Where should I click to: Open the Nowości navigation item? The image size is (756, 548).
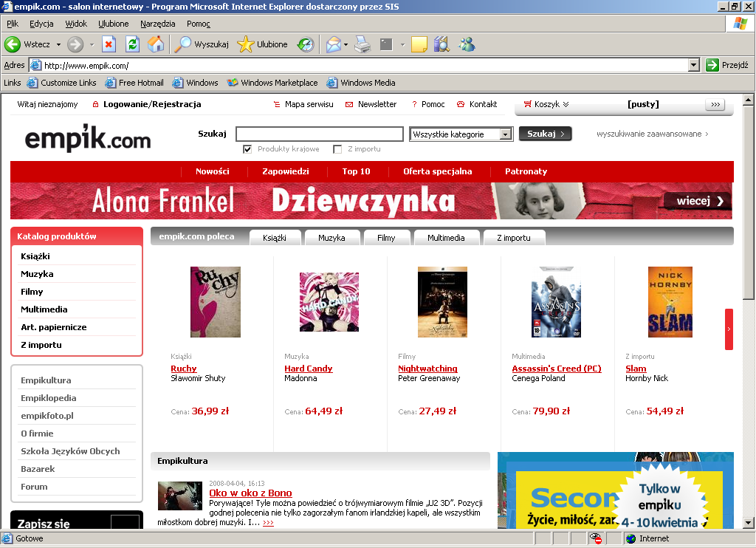[213, 171]
